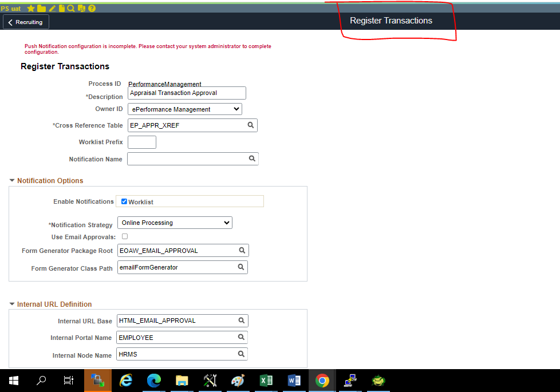Click the yellow pencil edit icon

52,8
